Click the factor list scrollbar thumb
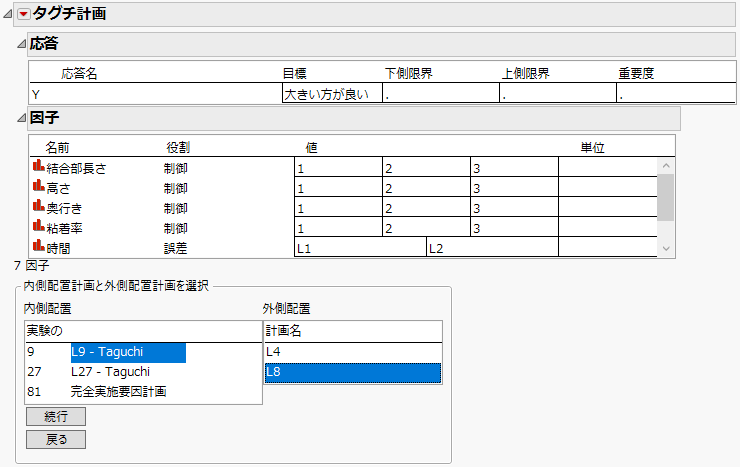Viewport: 740px width, 467px height. click(x=666, y=197)
